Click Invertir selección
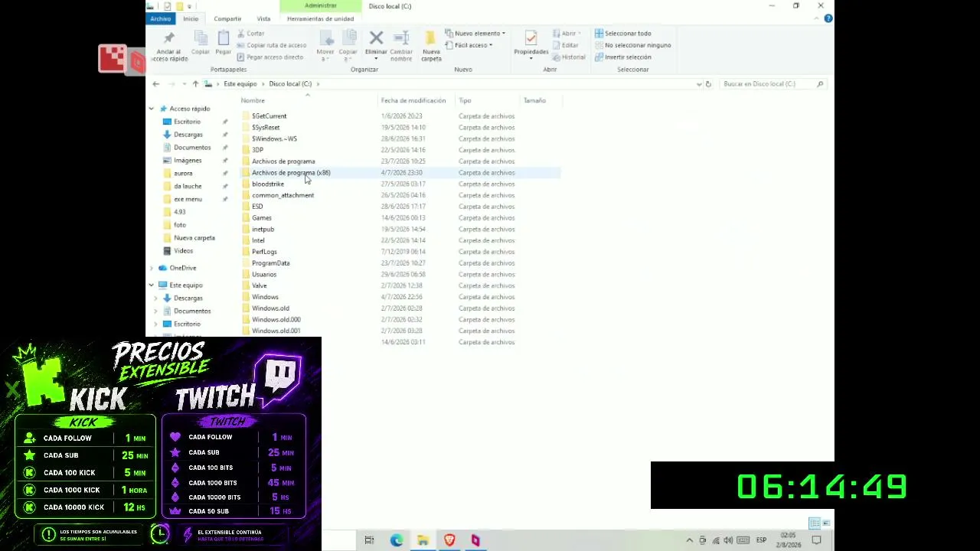980x551 pixels. coord(622,57)
